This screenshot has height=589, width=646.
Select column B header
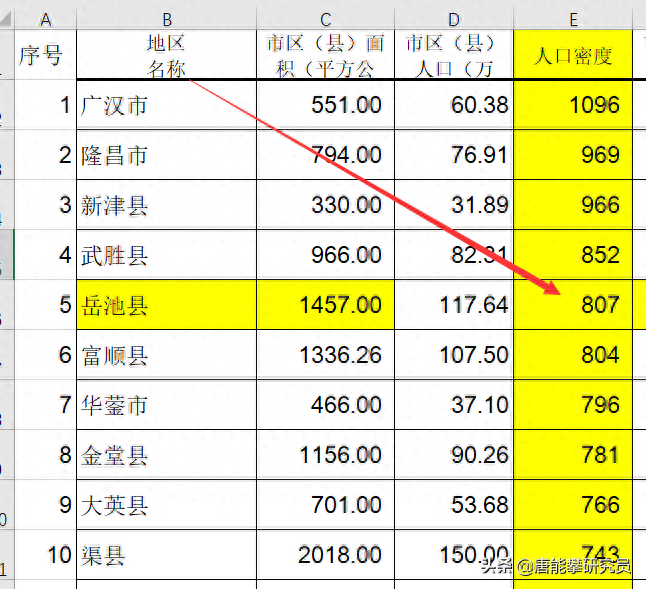click(166, 19)
